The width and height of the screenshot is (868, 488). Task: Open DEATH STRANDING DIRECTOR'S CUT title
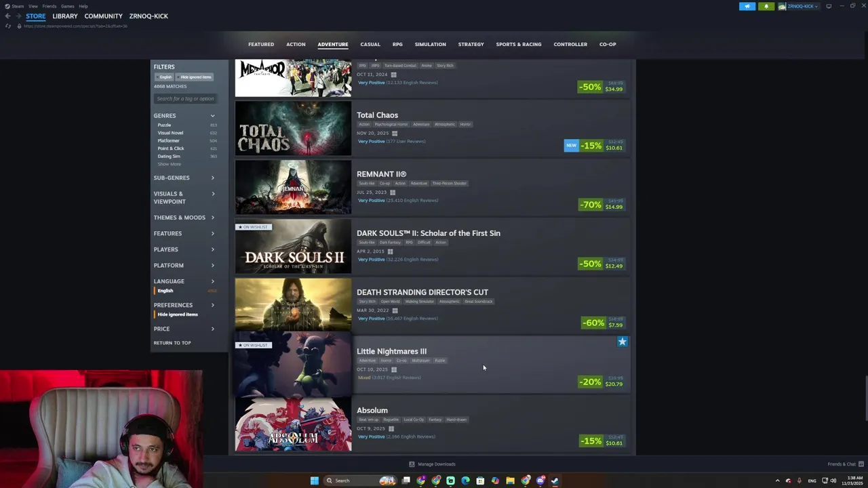[422, 292]
